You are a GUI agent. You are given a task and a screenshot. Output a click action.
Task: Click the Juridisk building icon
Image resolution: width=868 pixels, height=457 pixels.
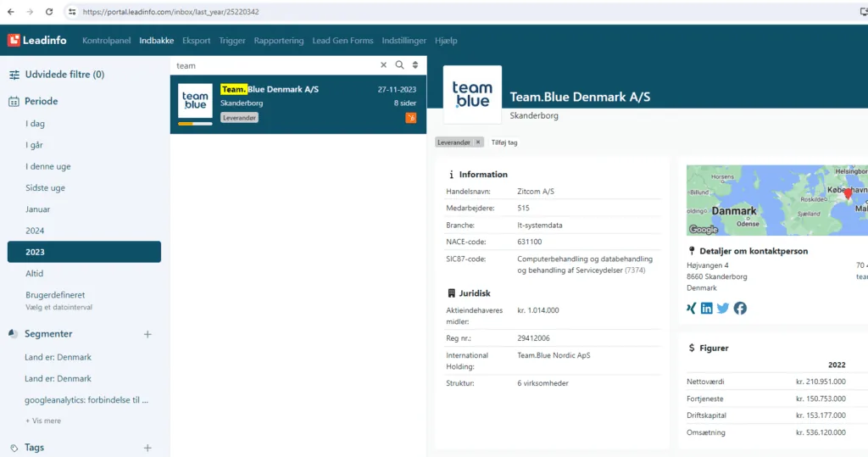451,293
